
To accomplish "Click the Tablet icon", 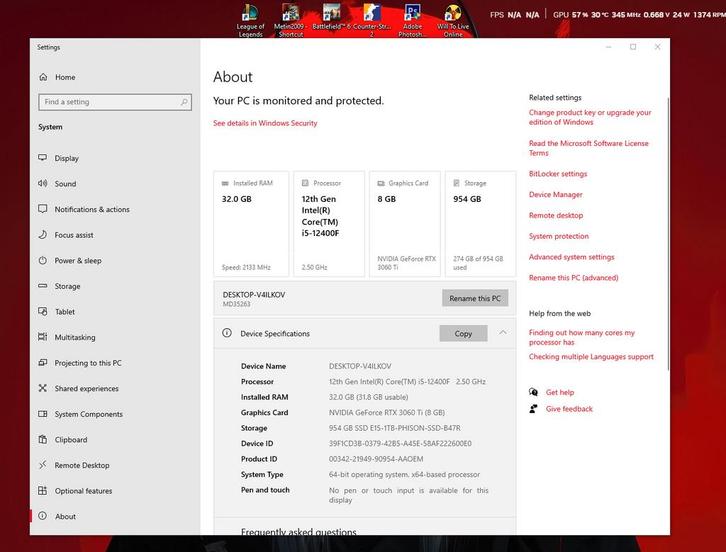I will (43, 311).
